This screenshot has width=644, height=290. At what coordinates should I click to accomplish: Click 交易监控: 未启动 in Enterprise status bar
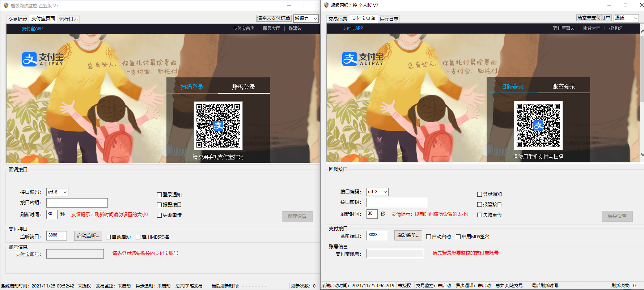click(x=113, y=286)
